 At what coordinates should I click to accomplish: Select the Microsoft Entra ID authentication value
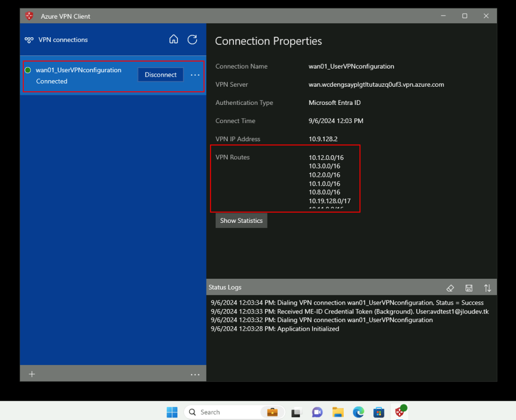click(x=335, y=103)
